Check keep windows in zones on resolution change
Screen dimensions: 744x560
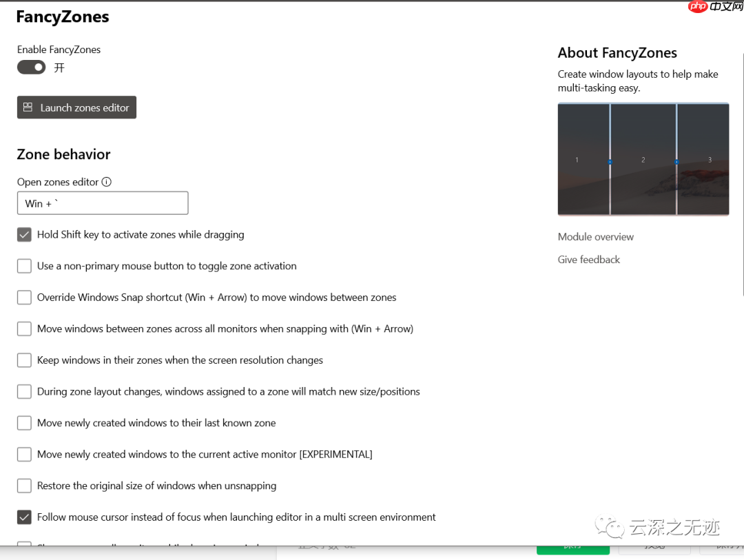pyautogui.click(x=24, y=360)
